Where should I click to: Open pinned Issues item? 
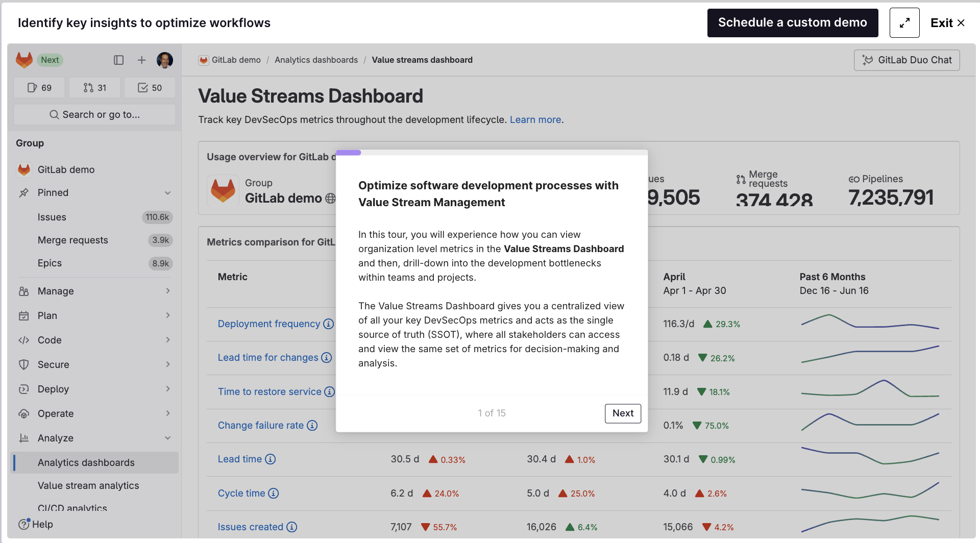(94, 217)
